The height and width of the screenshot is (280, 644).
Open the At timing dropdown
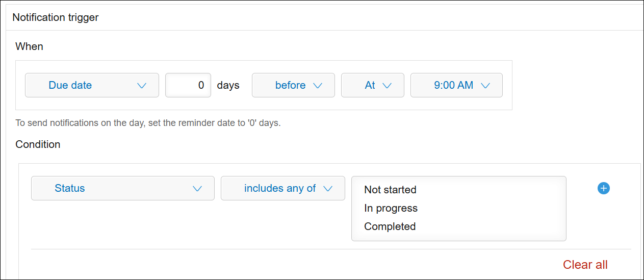[372, 86]
